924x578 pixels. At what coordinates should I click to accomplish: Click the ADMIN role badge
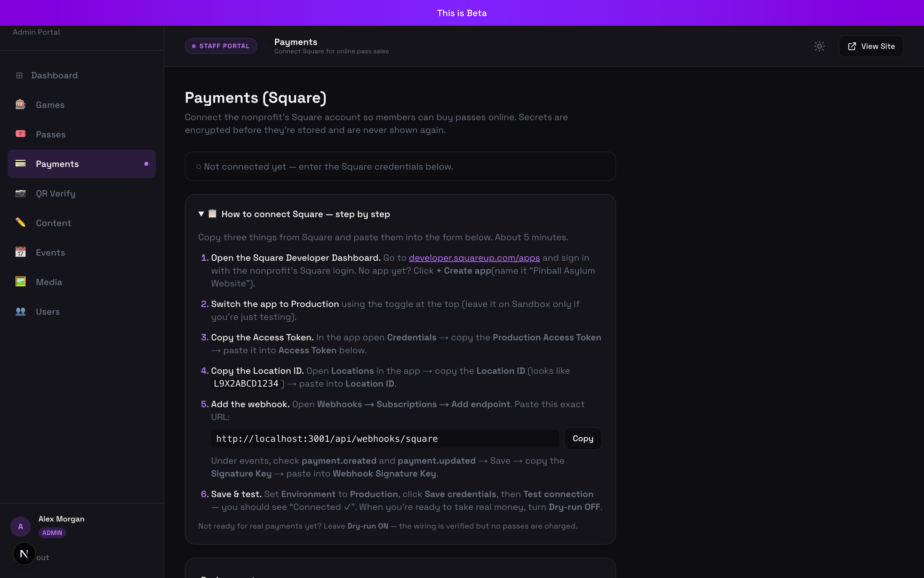pos(52,532)
